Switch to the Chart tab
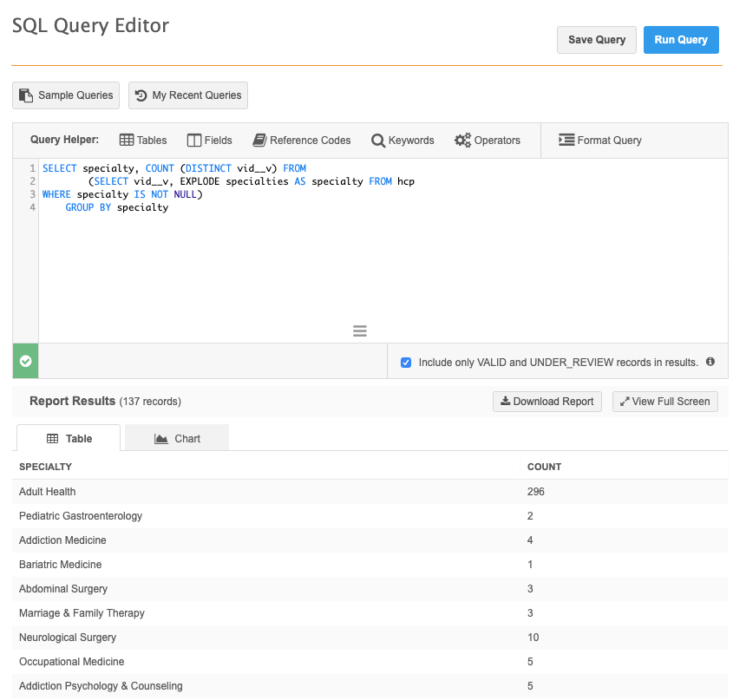The width and height of the screenshot is (733, 700). pos(177,439)
